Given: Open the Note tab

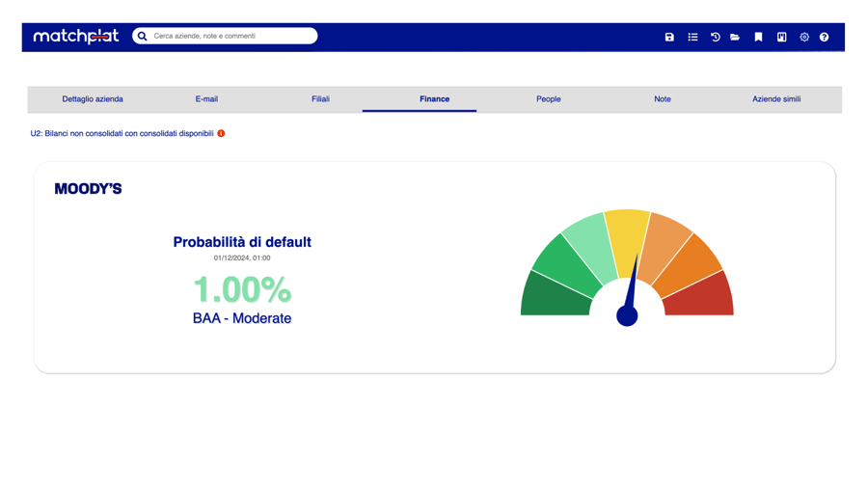Looking at the screenshot, I should 663,99.
